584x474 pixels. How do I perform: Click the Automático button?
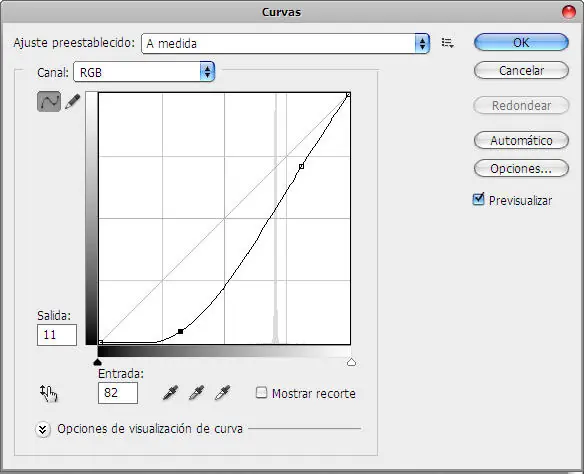(521, 140)
